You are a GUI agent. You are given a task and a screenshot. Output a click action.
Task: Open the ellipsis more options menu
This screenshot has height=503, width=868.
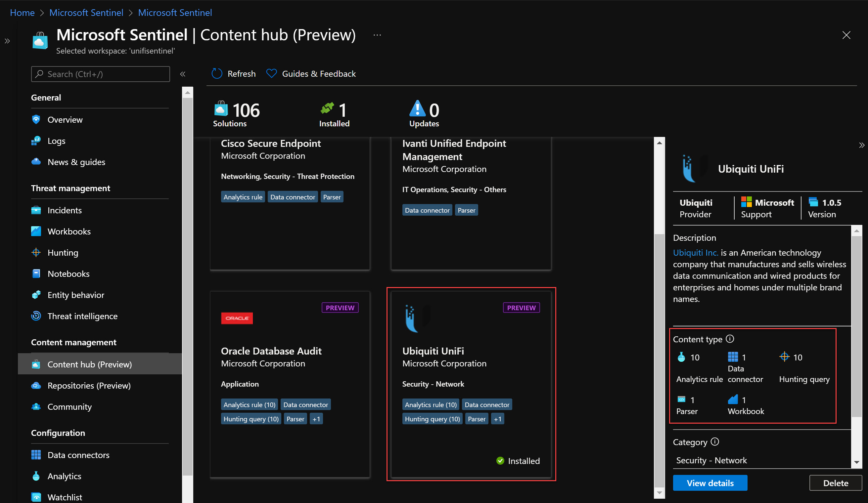pos(377,35)
